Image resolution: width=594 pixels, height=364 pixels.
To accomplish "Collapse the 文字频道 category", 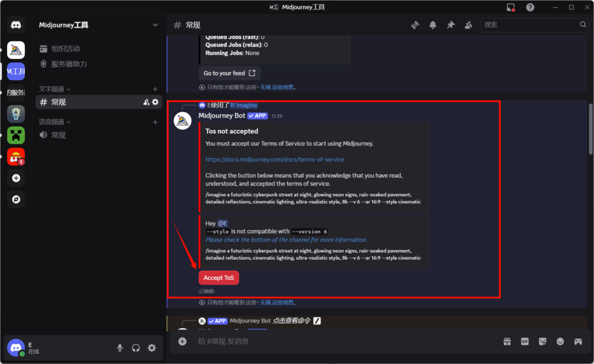I will 54,89.
